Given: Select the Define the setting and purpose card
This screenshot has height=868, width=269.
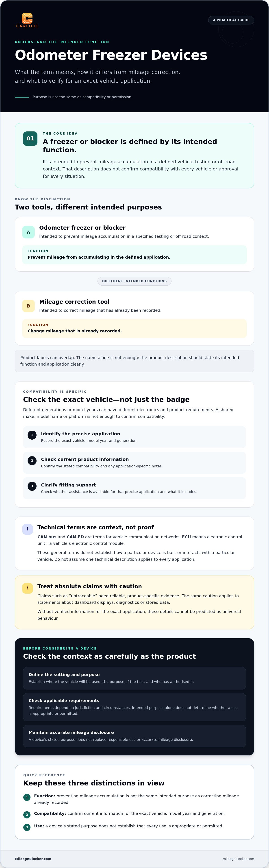Looking at the screenshot, I should (x=134, y=678).
